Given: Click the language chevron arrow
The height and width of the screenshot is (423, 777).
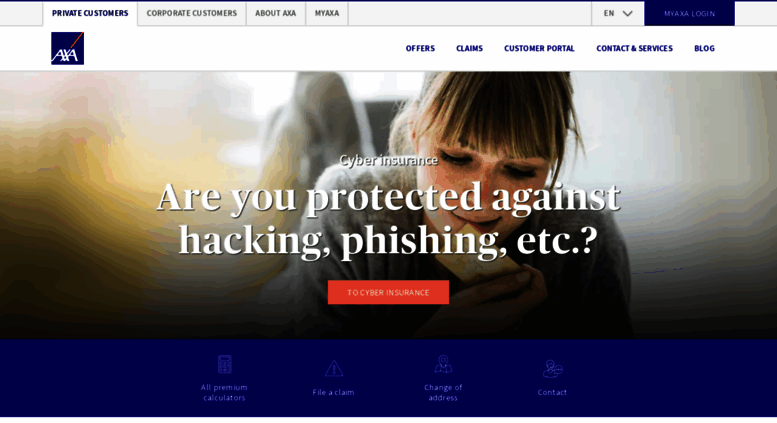Looking at the screenshot, I should click(x=627, y=14).
